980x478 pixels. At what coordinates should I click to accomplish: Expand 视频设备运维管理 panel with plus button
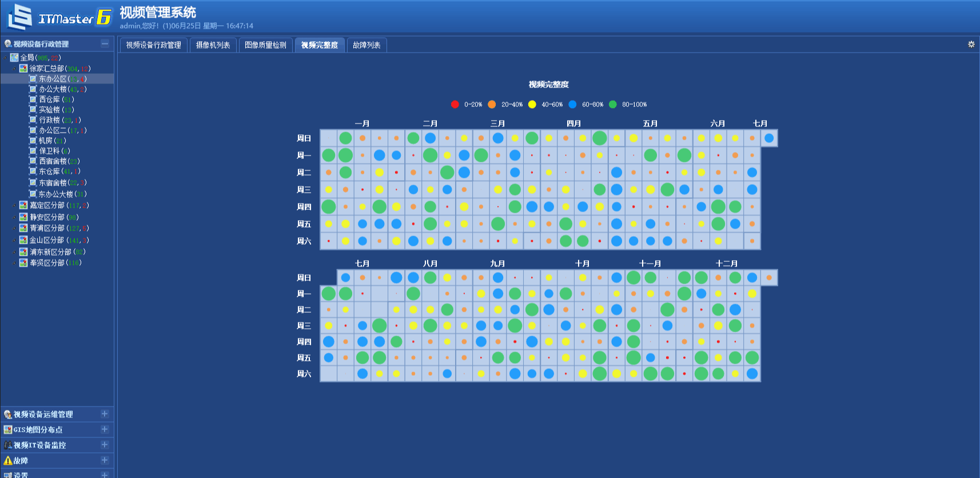(105, 413)
